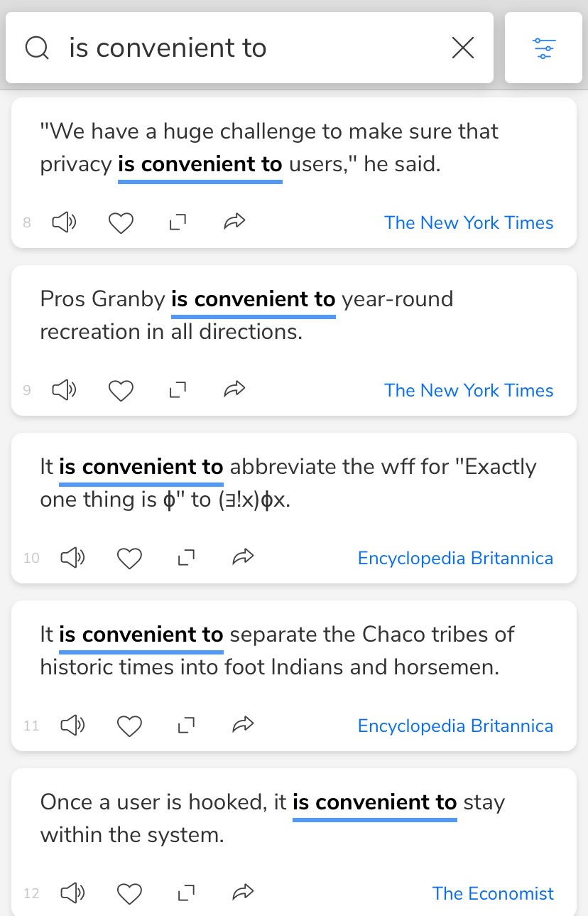The width and height of the screenshot is (588, 916).
Task: Expand sentence 8 to full view
Action: tap(178, 223)
